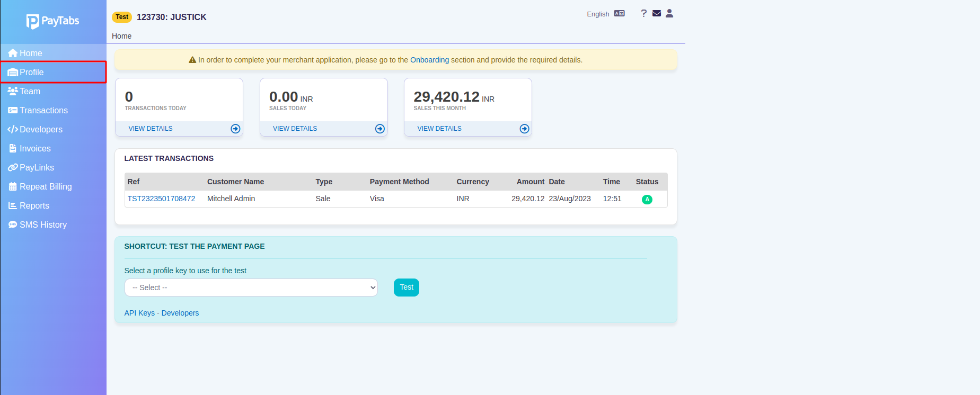Click the Team people icon
The image size is (980, 395).
(13, 91)
